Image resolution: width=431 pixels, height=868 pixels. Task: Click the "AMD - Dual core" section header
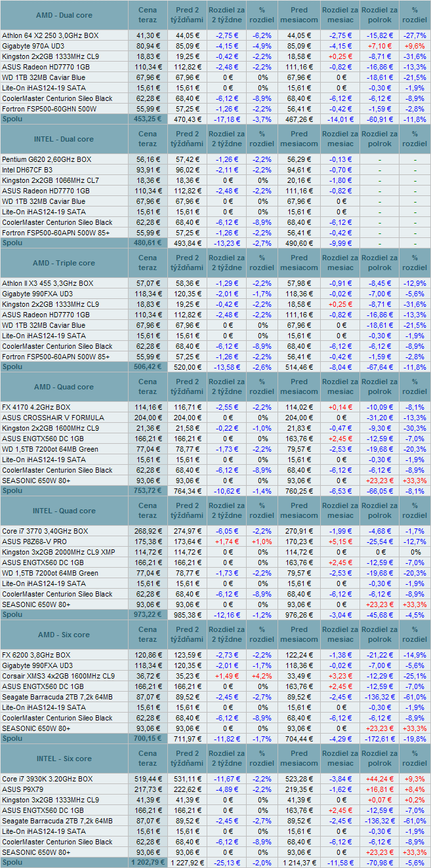(64, 15)
